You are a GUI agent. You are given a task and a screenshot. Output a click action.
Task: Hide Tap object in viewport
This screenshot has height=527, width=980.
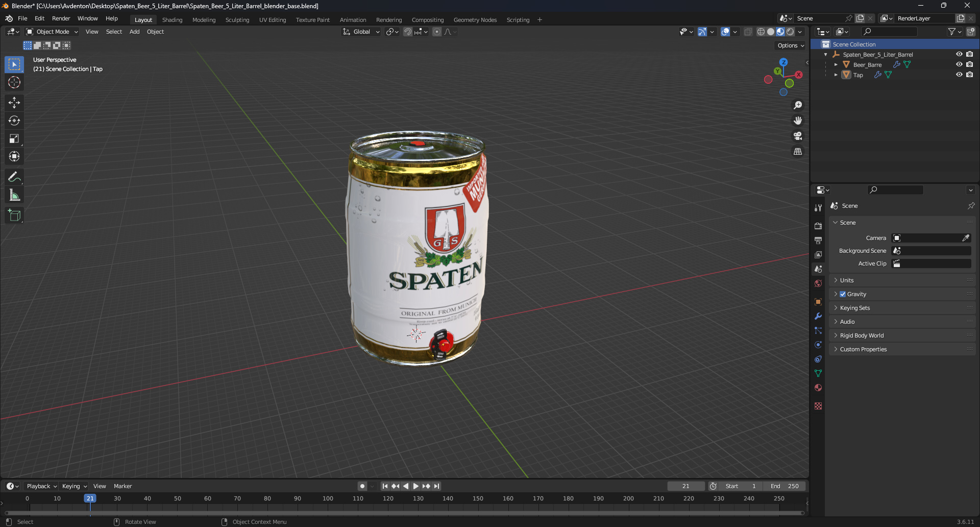(x=959, y=75)
